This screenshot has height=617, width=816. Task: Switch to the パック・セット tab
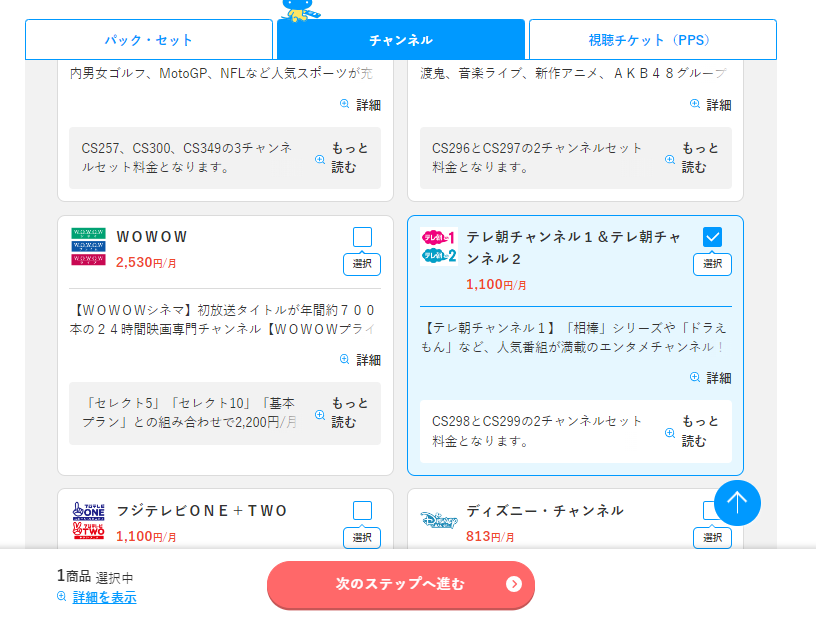tap(149, 40)
